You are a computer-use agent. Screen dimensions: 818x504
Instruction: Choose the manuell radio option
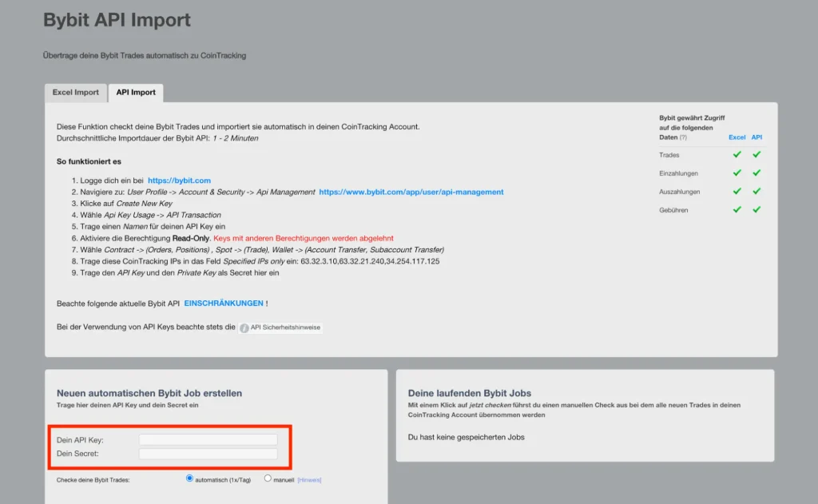coord(268,478)
